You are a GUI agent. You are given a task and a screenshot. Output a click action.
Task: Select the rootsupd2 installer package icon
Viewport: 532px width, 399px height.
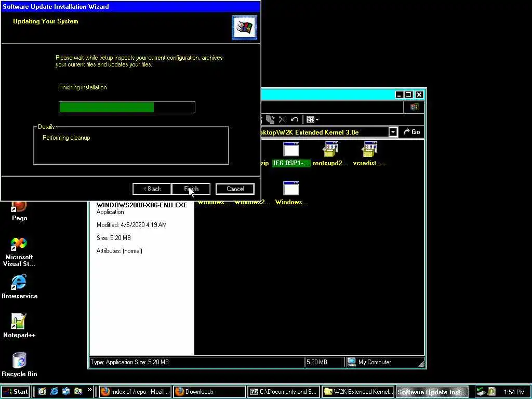(x=331, y=150)
